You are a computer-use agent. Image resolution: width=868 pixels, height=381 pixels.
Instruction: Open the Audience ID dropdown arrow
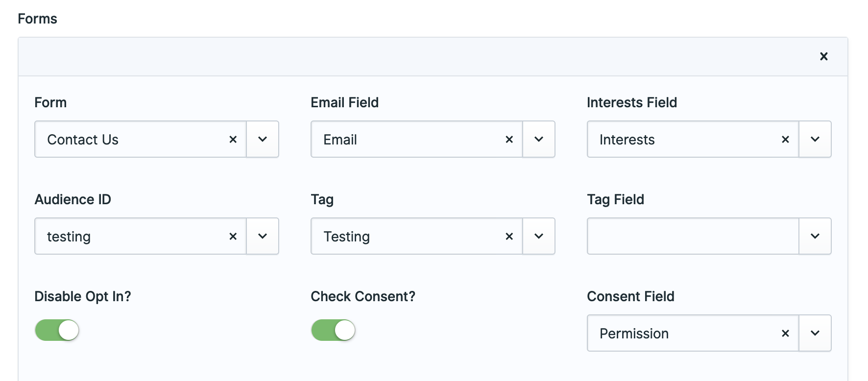pos(263,237)
